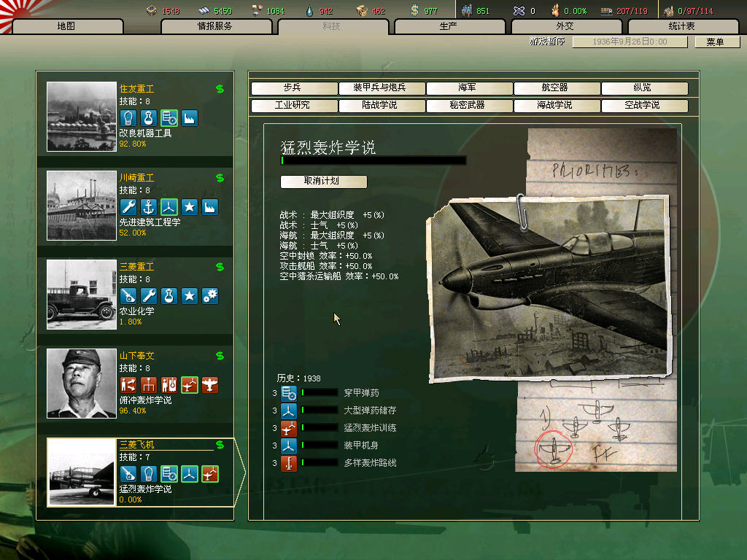
Task: Open the 菜单 menu button
Action: pos(716,42)
